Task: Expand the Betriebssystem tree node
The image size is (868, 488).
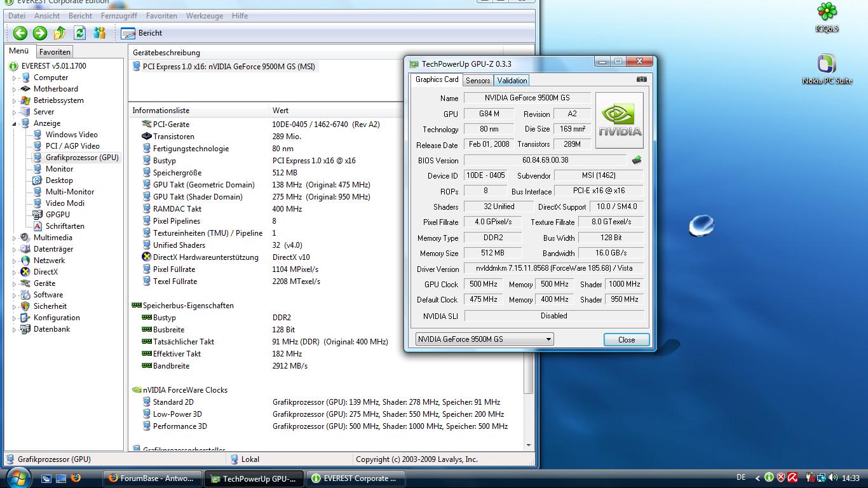Action: (x=15, y=101)
